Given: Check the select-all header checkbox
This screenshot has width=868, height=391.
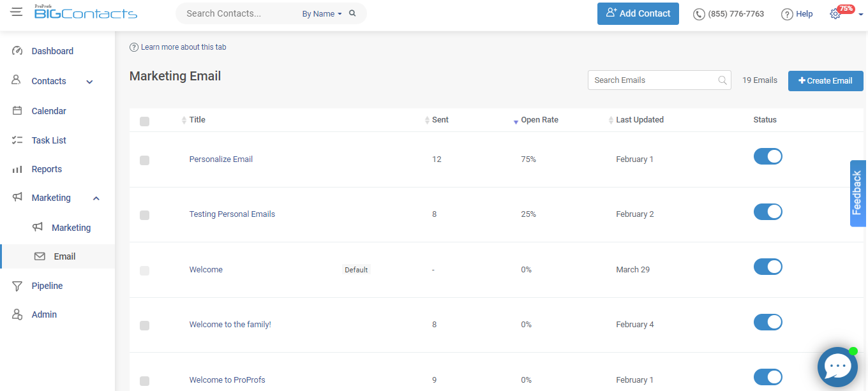Looking at the screenshot, I should [x=144, y=121].
